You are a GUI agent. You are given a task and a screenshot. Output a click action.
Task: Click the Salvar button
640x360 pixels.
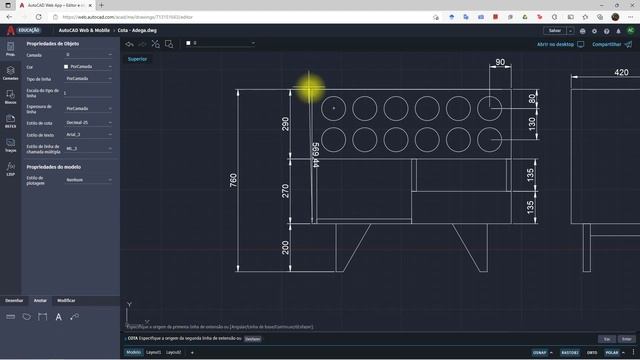tap(555, 31)
